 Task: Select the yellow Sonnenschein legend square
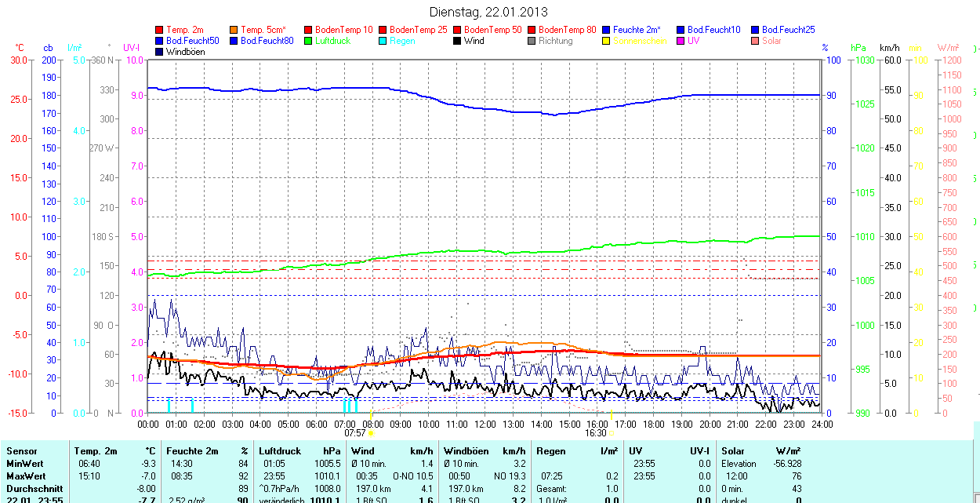click(607, 41)
